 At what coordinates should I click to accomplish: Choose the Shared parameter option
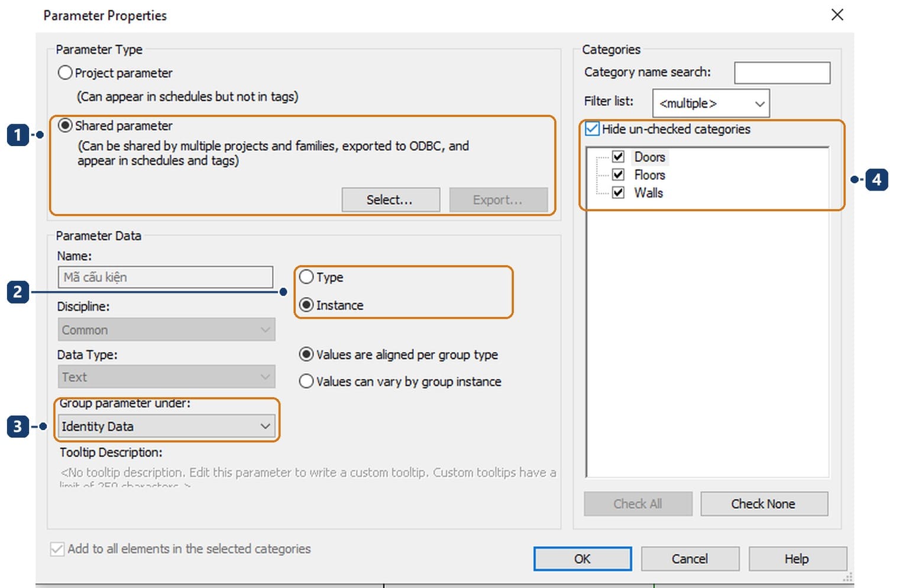click(65, 125)
